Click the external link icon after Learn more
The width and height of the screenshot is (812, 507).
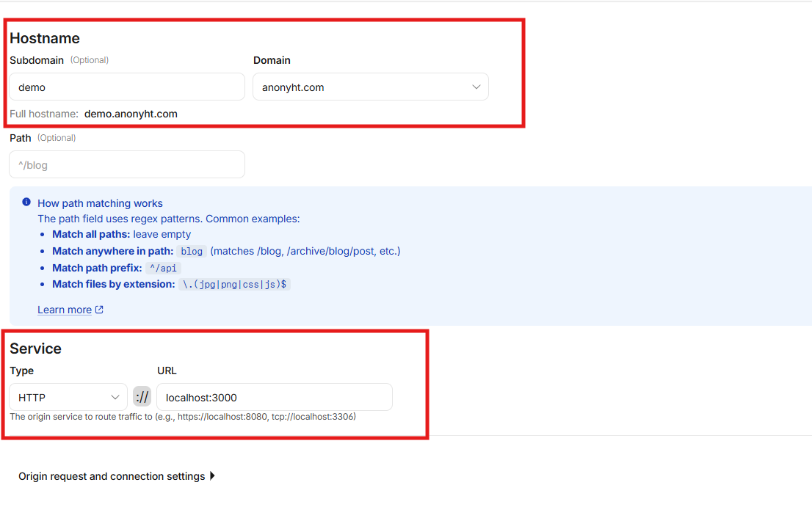[x=99, y=310]
